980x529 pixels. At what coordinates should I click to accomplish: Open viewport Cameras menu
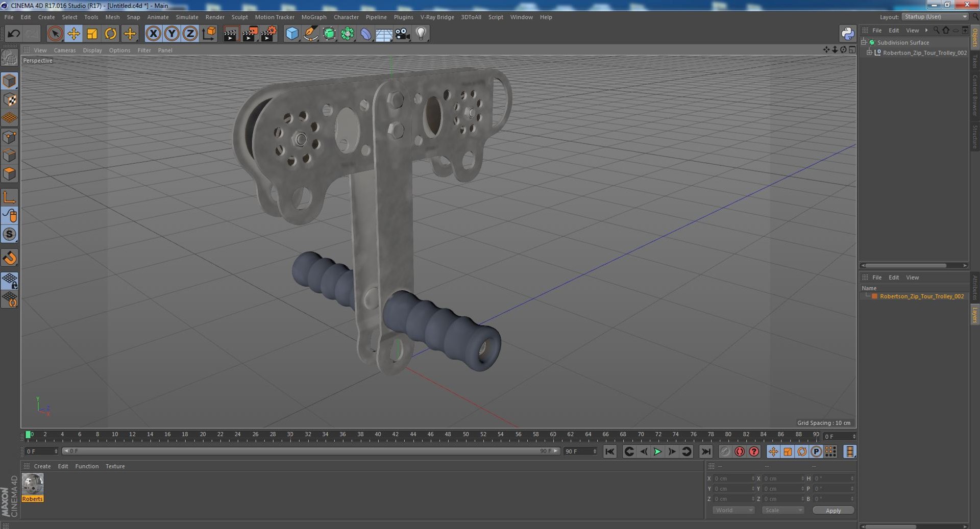pyautogui.click(x=65, y=50)
